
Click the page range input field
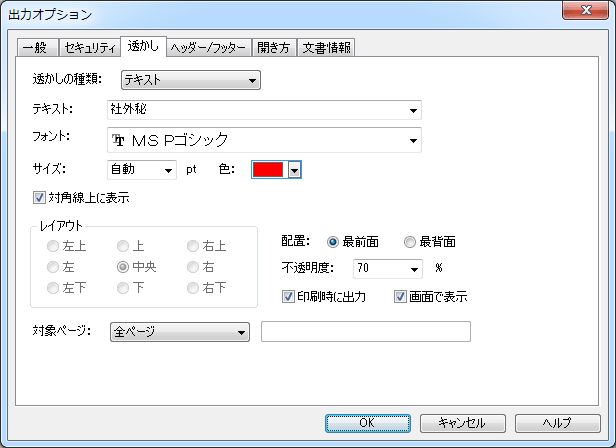(365, 331)
